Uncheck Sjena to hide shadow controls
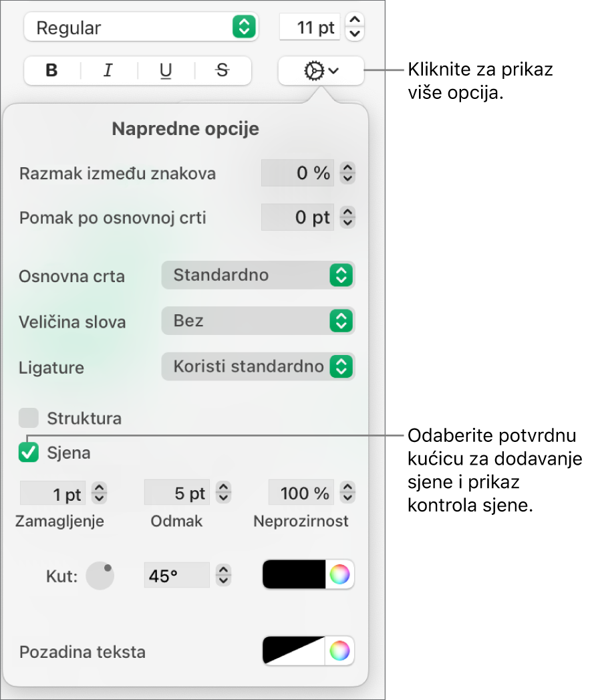592x700 pixels. pyautogui.click(x=28, y=453)
